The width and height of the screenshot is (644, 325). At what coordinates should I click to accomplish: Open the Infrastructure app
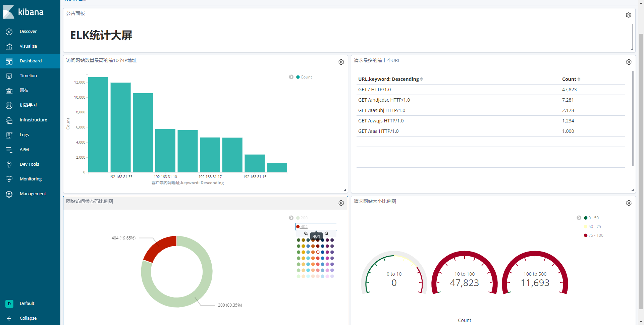pyautogui.click(x=33, y=120)
